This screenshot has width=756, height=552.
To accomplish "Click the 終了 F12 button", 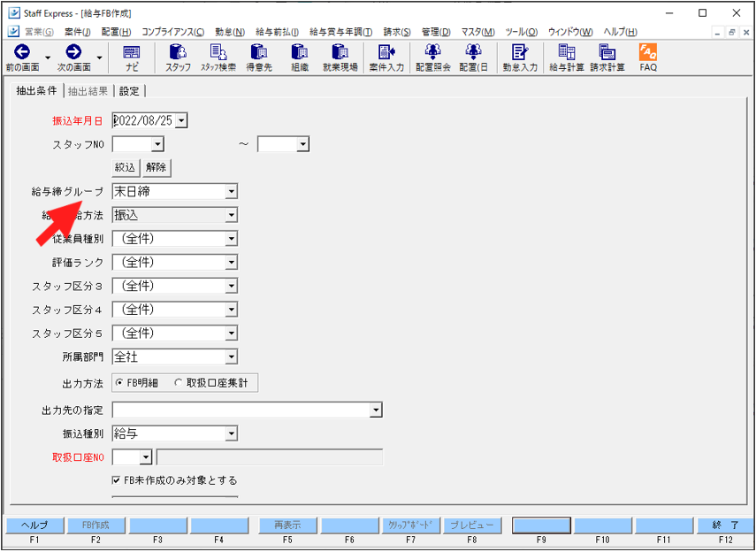I will 726,525.
